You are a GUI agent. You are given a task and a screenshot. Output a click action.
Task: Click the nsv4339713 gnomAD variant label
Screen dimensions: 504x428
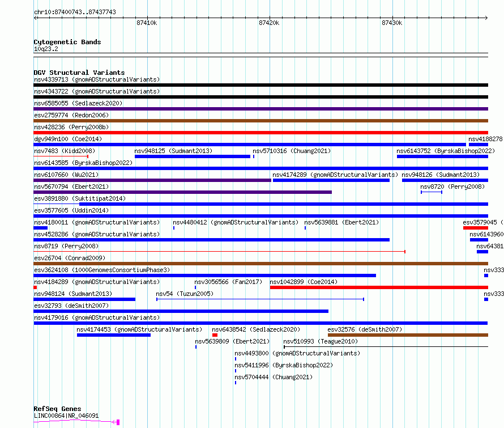point(97,79)
